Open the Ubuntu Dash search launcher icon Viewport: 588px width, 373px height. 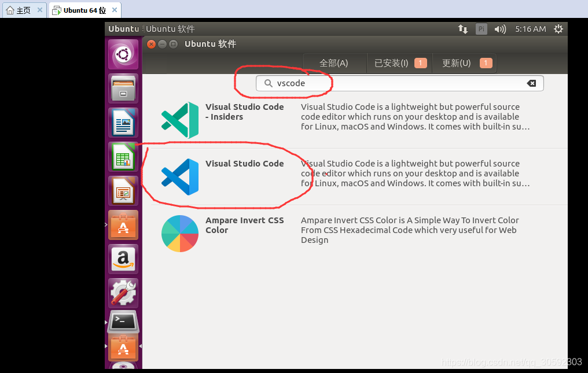(123, 54)
